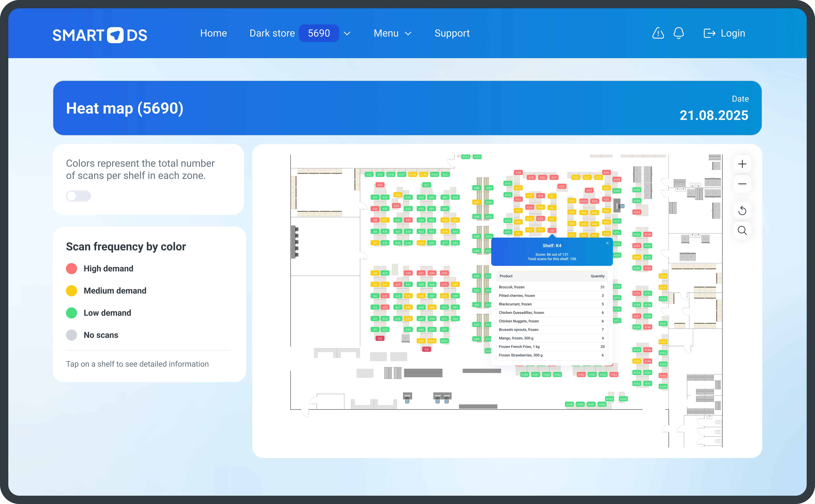Click the zoom in plus icon
Image resolution: width=815 pixels, height=504 pixels.
click(x=742, y=164)
